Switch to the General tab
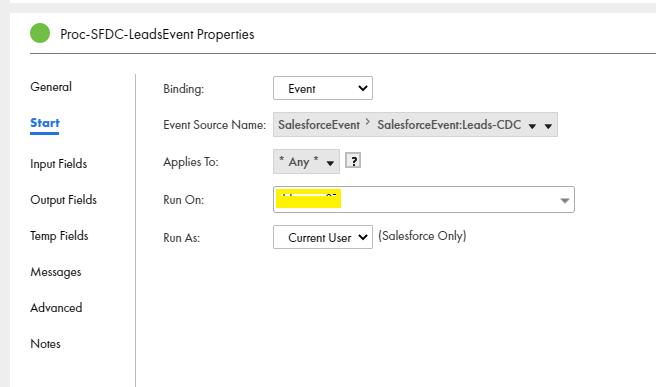656x387 pixels. (x=51, y=87)
